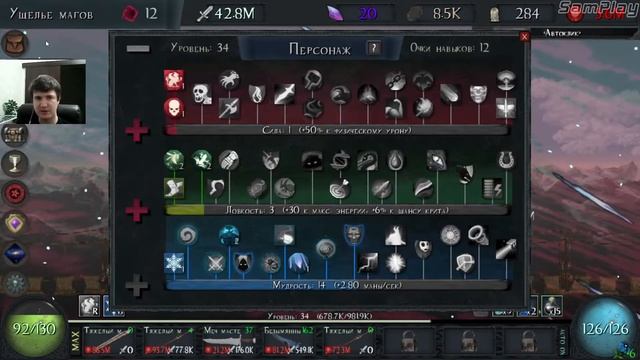The image size is (640, 360).
Task: Choose the lightning bolt square skill
Action: point(367,263)
